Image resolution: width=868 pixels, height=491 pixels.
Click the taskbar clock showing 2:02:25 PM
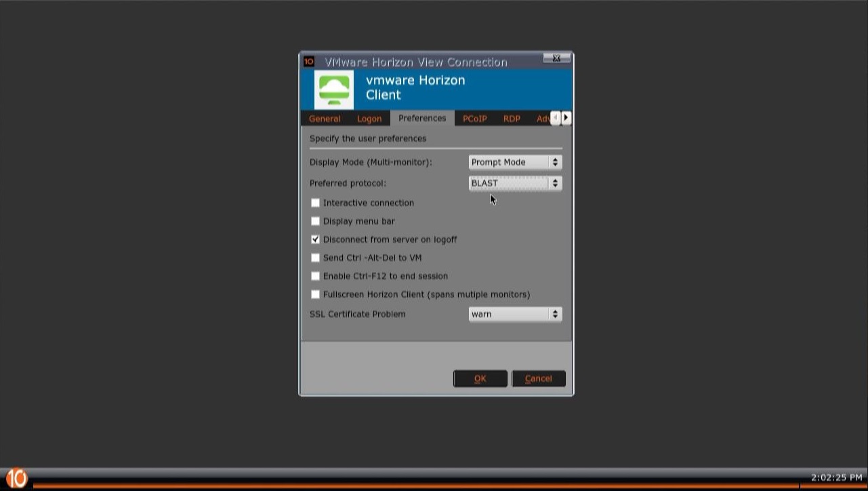pos(837,477)
